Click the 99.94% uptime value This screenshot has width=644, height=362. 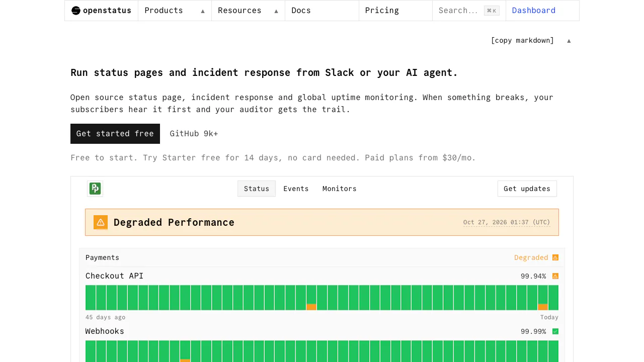(x=533, y=276)
